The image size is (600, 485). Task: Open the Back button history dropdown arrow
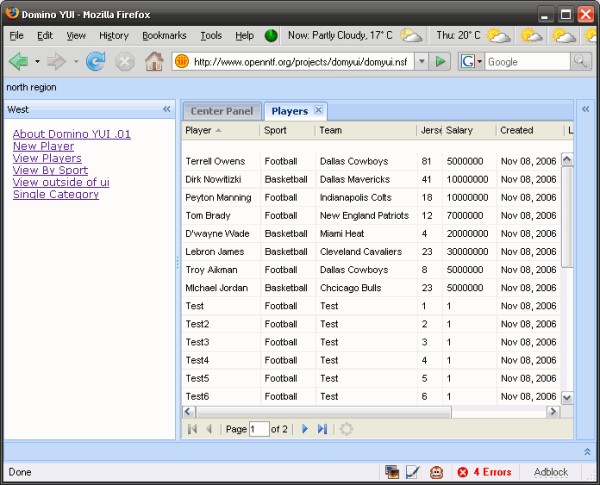coord(37,61)
